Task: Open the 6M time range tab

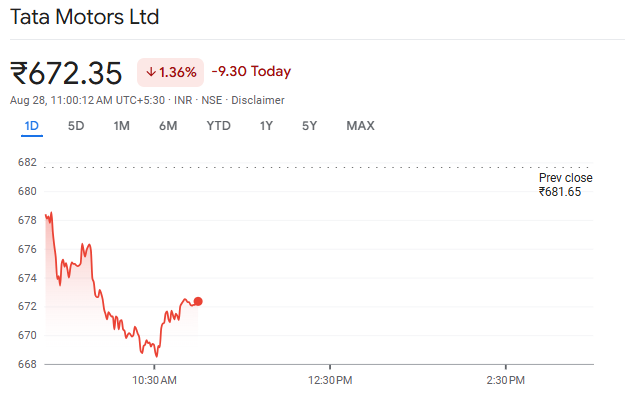Action: pyautogui.click(x=168, y=126)
